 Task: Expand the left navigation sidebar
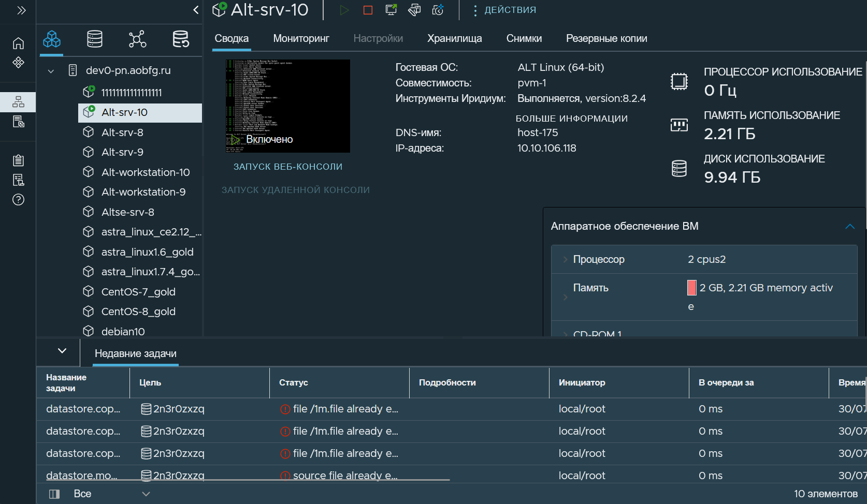(21, 10)
